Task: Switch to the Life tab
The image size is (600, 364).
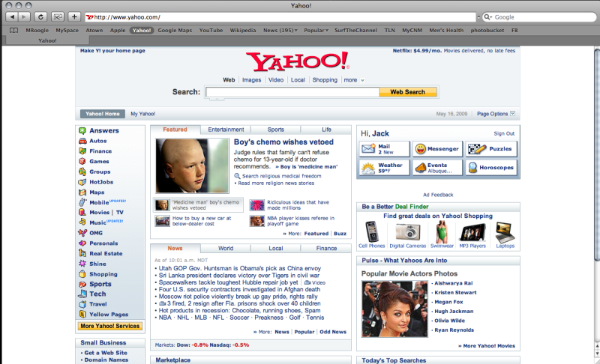Action: point(326,130)
